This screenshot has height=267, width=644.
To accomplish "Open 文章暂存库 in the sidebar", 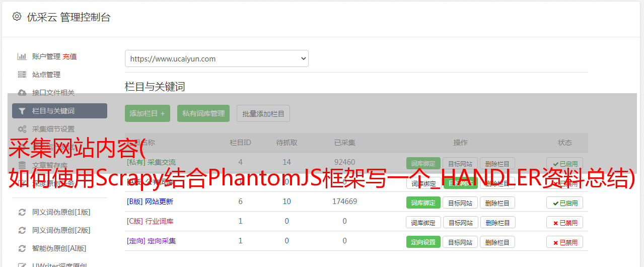I will click(x=50, y=165).
